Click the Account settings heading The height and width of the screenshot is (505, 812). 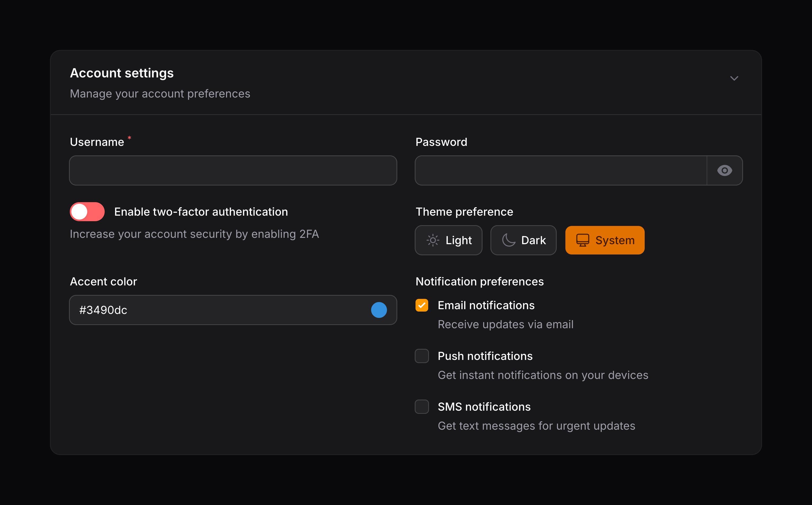point(122,73)
